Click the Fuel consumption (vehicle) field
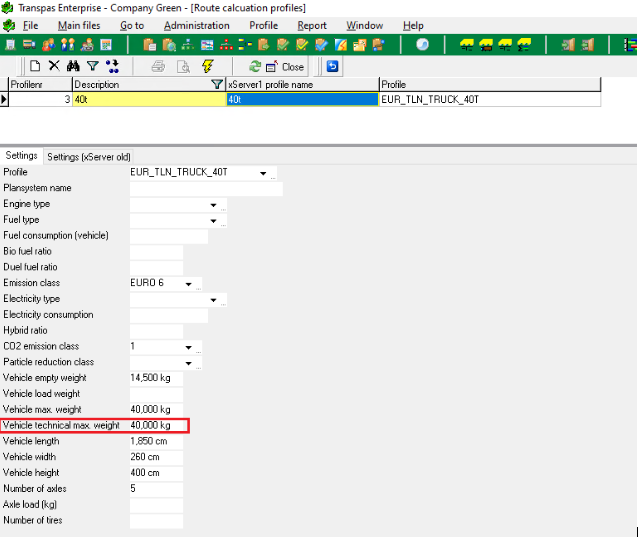This screenshot has height=537, width=638. [168, 236]
